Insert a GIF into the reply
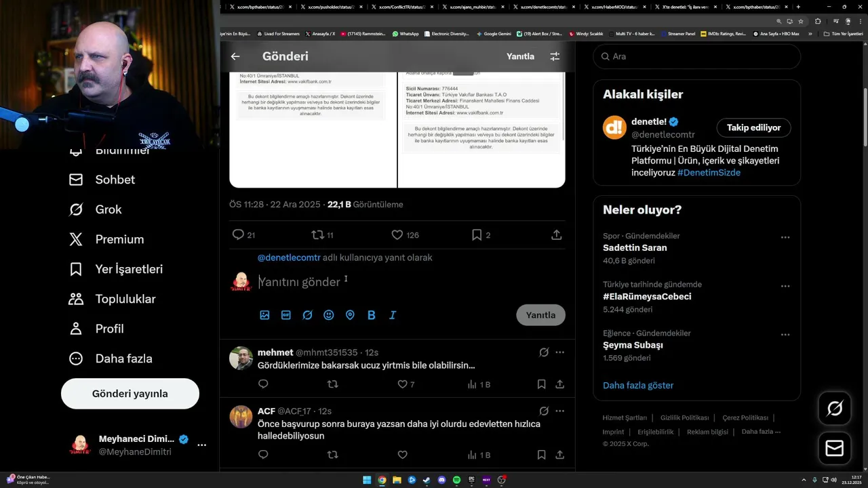Viewport: 868px width, 488px height. pyautogui.click(x=286, y=315)
